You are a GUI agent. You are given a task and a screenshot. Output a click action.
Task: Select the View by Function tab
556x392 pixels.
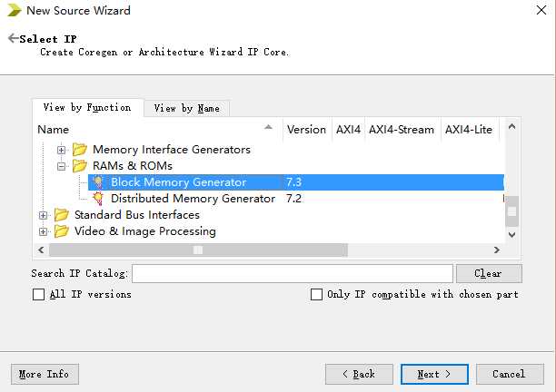click(x=87, y=107)
